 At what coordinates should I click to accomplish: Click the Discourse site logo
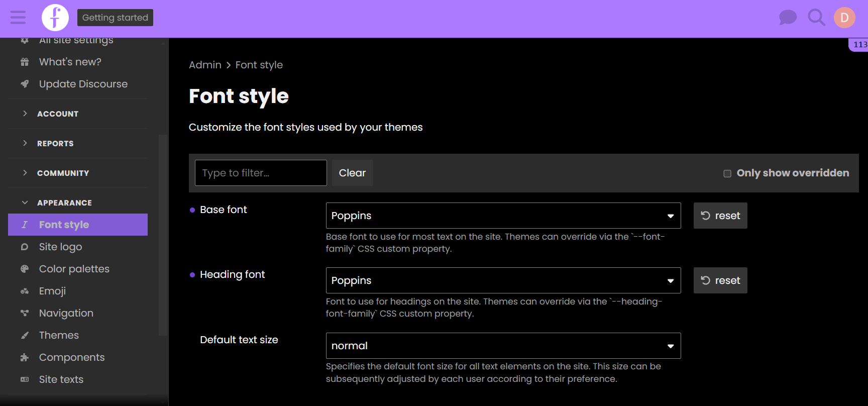point(55,18)
